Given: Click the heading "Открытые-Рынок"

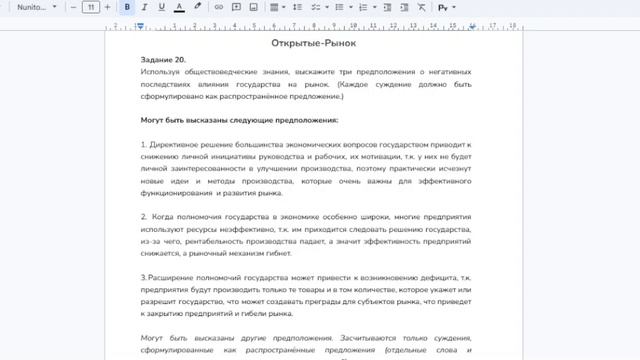Looking at the screenshot, I should [313, 43].
